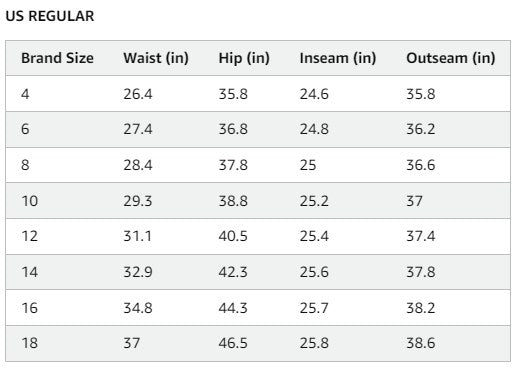The image size is (514, 368).
Task: Select the Inseam (in) column header
Action: [338, 58]
